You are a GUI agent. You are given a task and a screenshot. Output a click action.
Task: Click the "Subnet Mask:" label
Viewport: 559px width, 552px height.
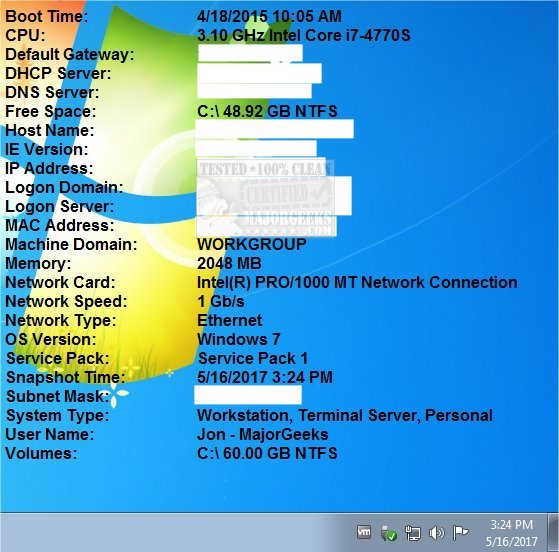[x=57, y=396]
